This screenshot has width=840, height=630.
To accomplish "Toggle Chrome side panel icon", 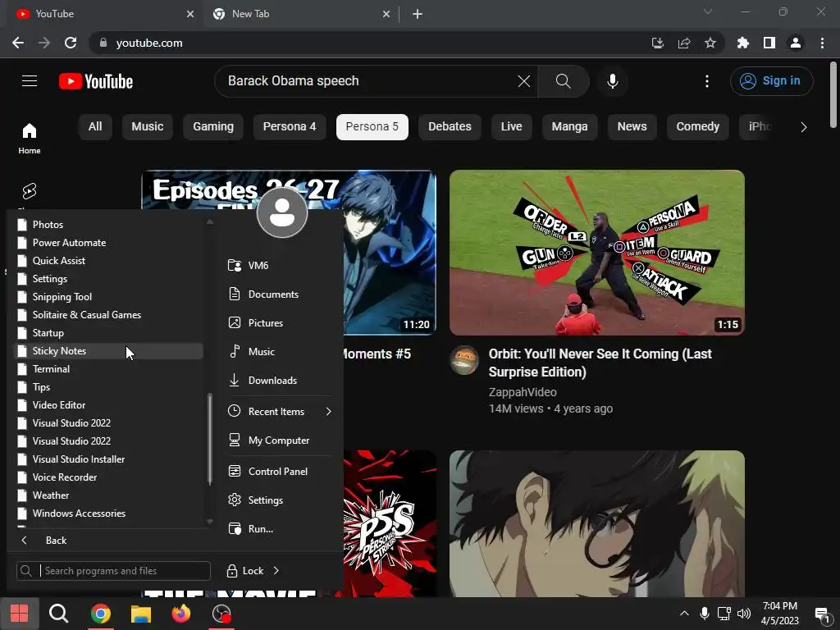I will [769, 43].
